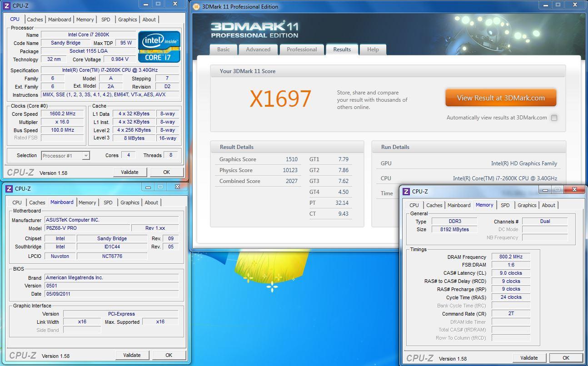This screenshot has width=588, height=366.
Task: Click the Core Voltage 0.984 V field
Action: (120, 59)
